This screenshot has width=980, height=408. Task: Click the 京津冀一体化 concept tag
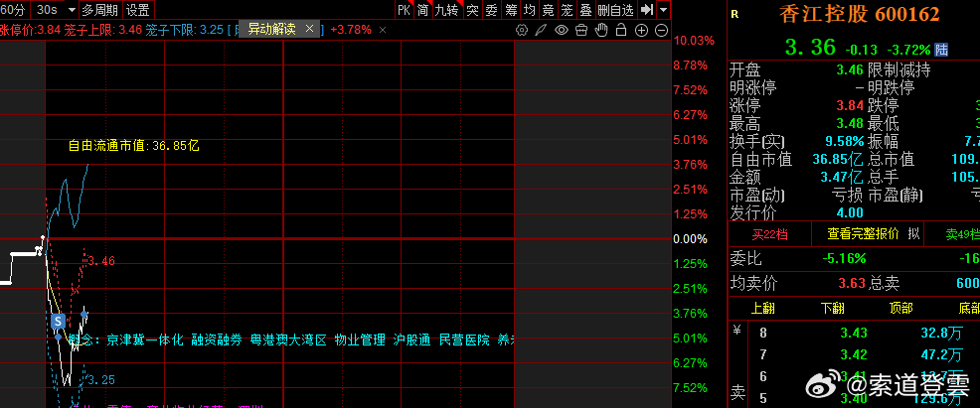[145, 340]
